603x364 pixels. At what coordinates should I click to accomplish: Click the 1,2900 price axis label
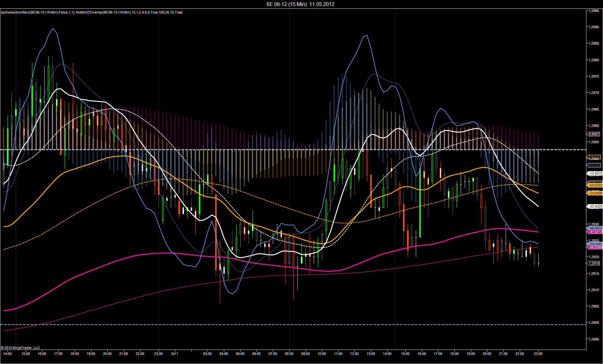(x=594, y=323)
